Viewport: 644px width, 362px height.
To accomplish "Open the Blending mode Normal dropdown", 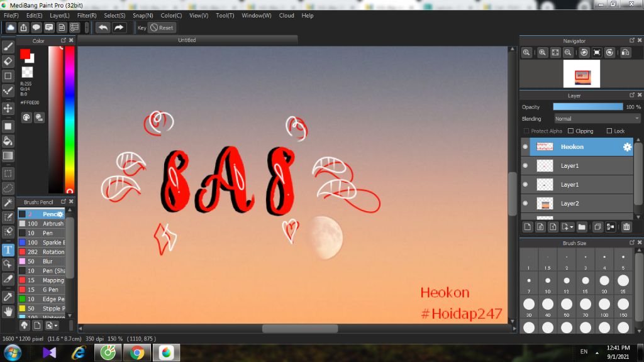I will [x=597, y=119].
